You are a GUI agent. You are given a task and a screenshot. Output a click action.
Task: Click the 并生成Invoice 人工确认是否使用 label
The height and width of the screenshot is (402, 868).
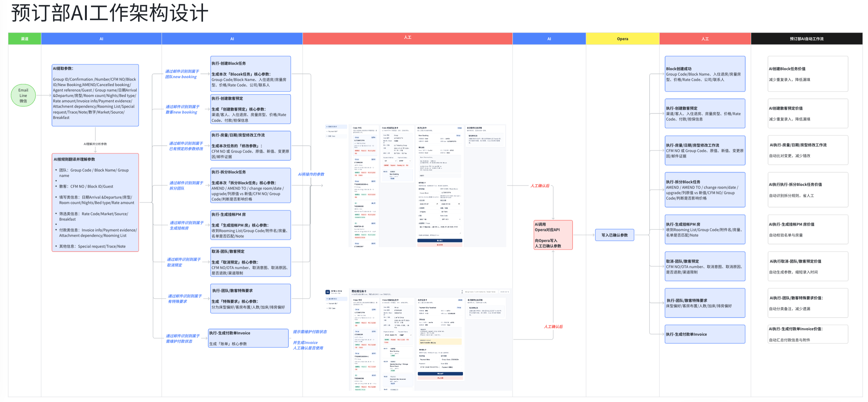(x=308, y=345)
